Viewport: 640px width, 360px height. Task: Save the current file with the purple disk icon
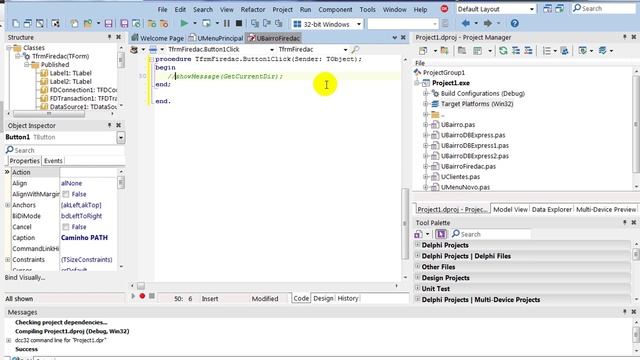point(108,24)
